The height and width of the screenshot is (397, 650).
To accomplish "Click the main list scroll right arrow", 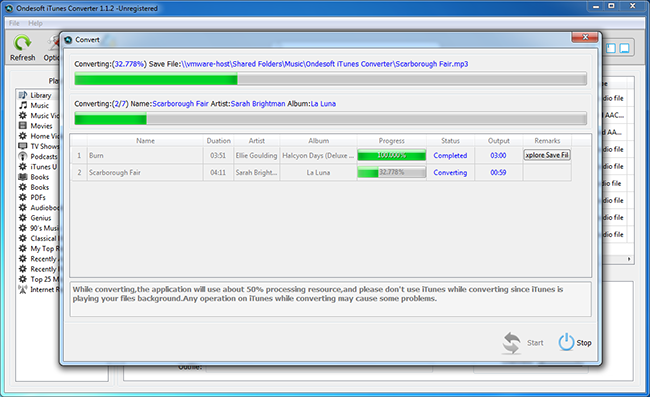I will (629, 259).
